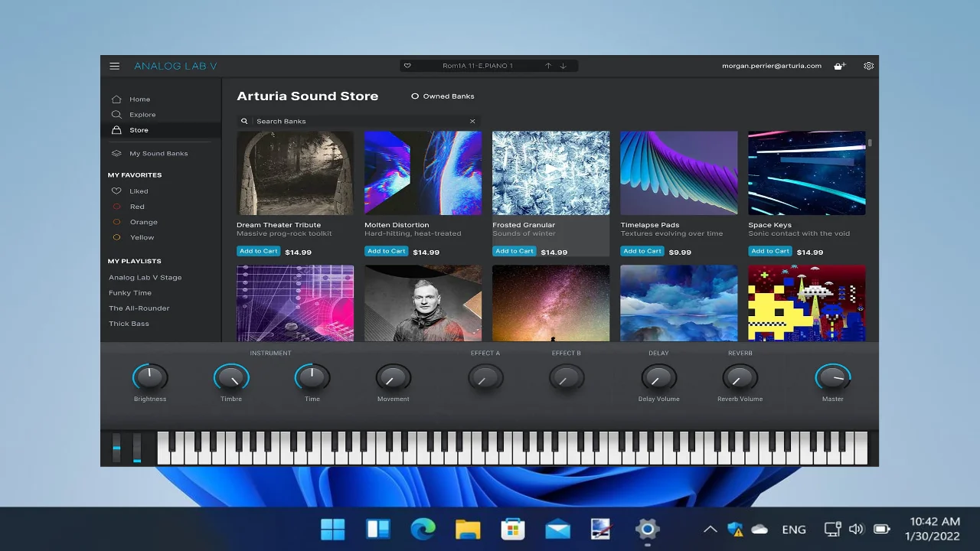Open Microsoft Edge from the taskbar
Screen dimensions: 980x551
click(x=423, y=529)
